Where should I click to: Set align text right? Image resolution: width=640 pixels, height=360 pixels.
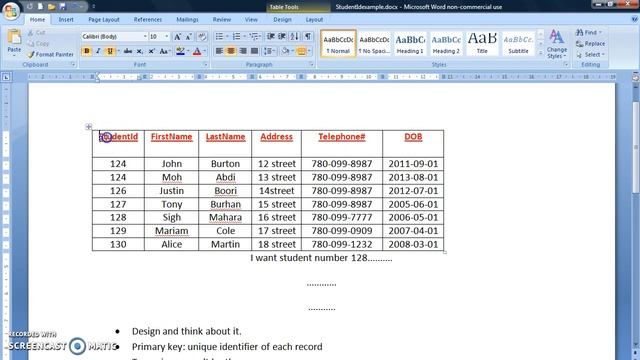243,51
